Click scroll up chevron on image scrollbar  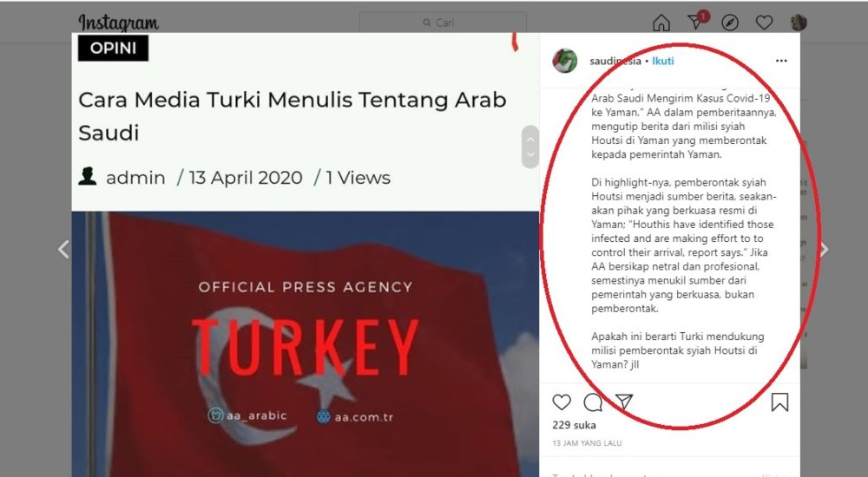click(530, 140)
